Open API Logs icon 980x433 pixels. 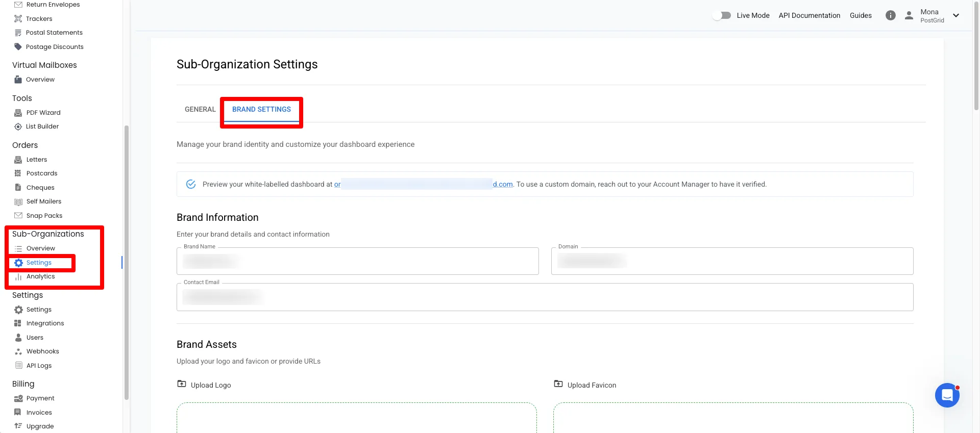[18, 366]
